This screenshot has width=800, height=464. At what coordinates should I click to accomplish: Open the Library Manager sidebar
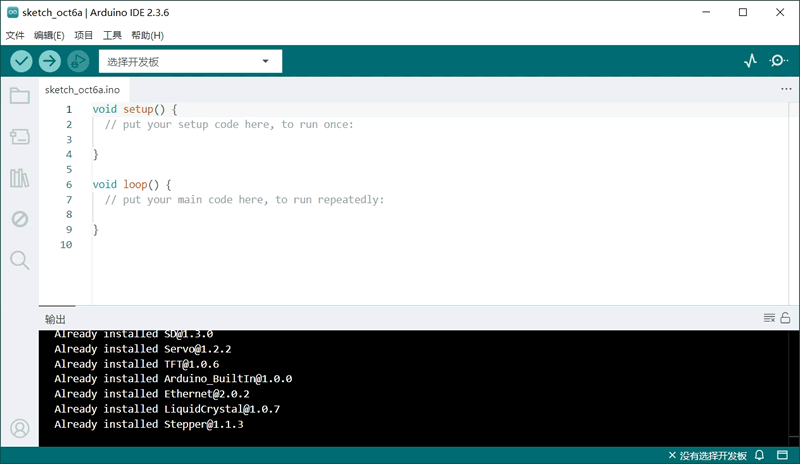pyautogui.click(x=20, y=178)
